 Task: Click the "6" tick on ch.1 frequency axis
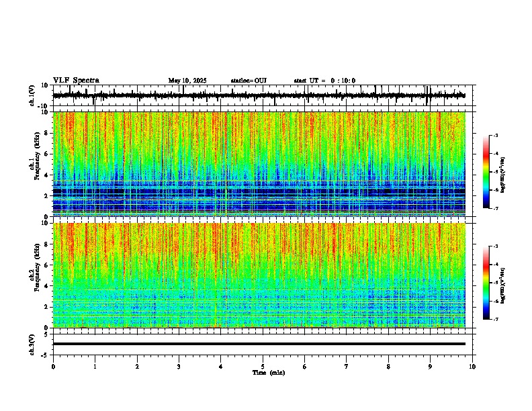tap(47, 154)
